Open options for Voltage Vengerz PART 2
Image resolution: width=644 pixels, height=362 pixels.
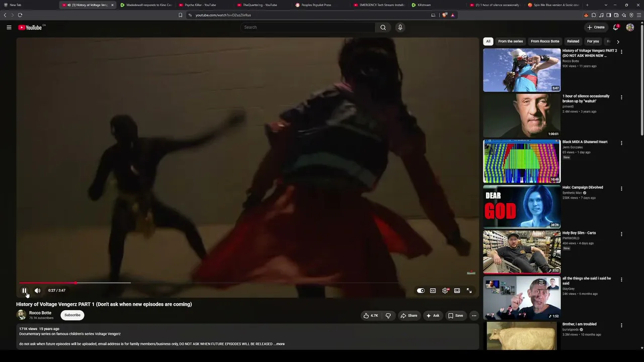(x=621, y=52)
